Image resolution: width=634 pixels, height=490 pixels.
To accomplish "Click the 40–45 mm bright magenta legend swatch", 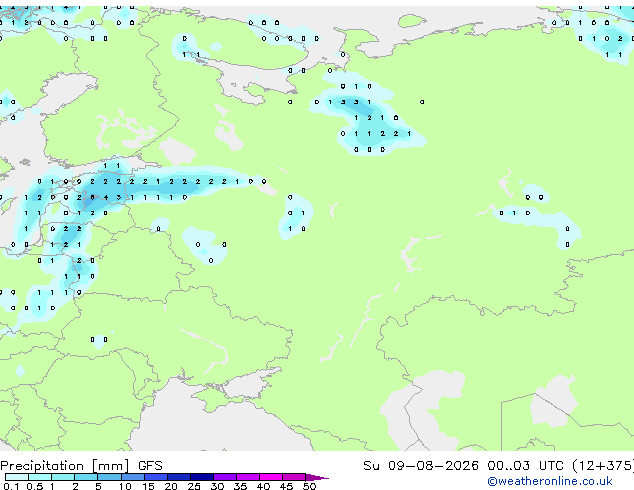I will click(x=271, y=477).
